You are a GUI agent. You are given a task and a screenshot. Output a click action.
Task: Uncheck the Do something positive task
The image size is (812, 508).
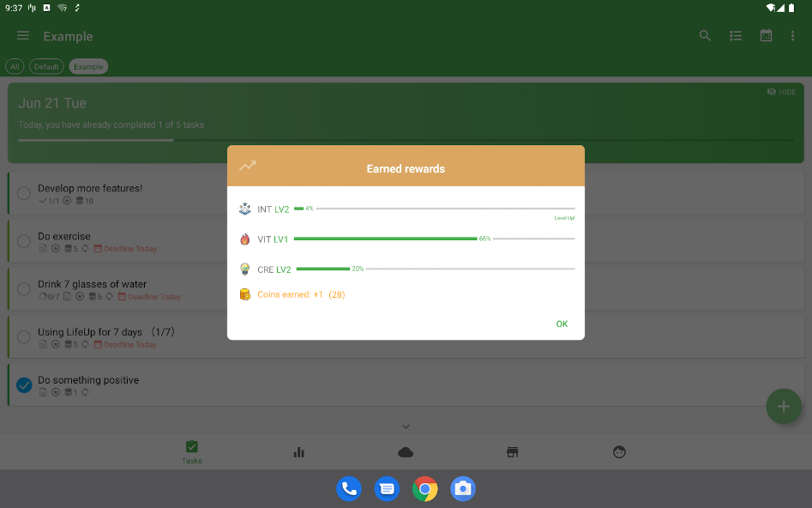point(24,385)
